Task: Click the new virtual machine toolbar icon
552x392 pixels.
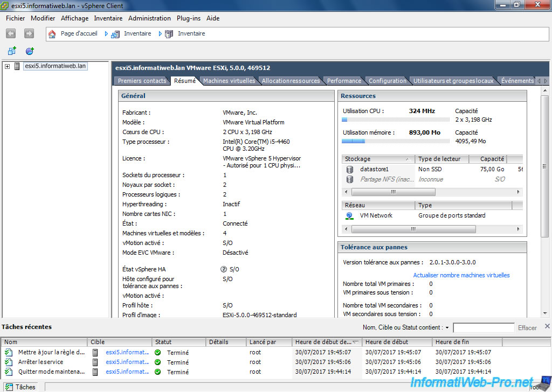Action: pos(12,51)
